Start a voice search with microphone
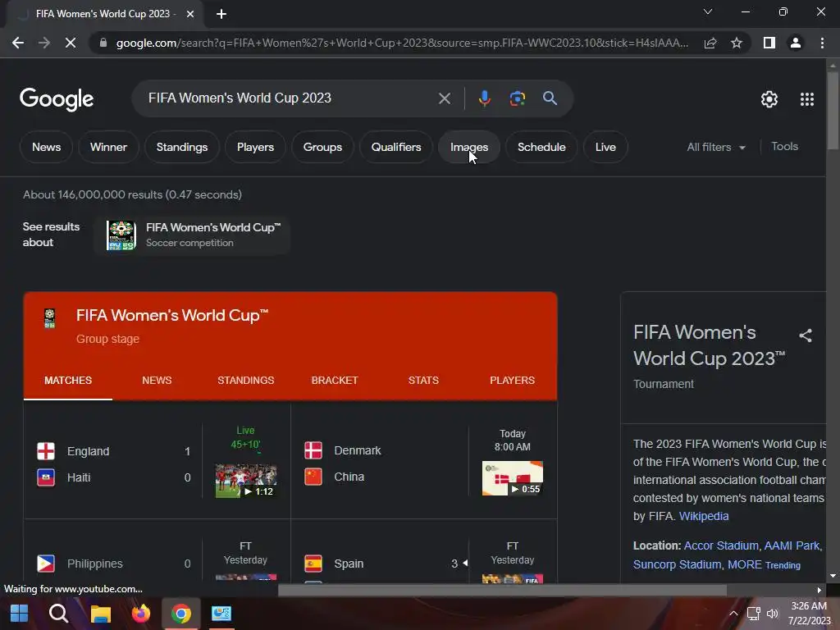Screen dimensions: 840x630 tap(484, 98)
